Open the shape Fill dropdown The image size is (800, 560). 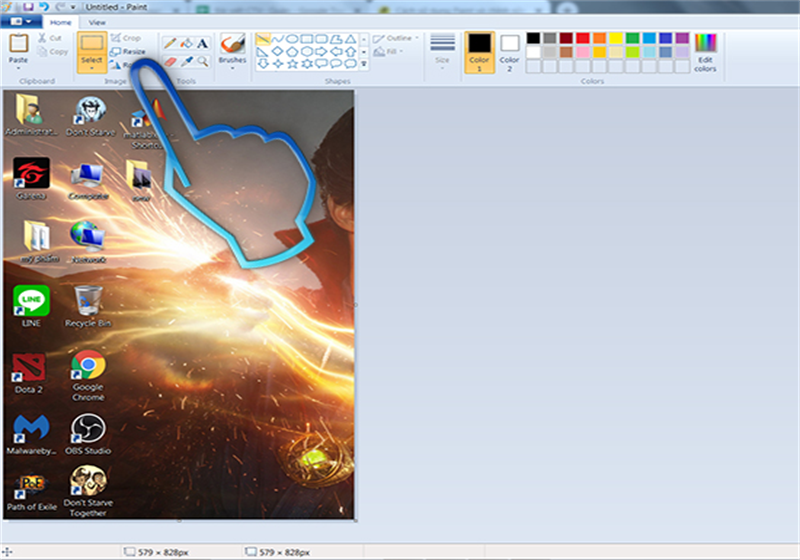pyautogui.click(x=389, y=52)
